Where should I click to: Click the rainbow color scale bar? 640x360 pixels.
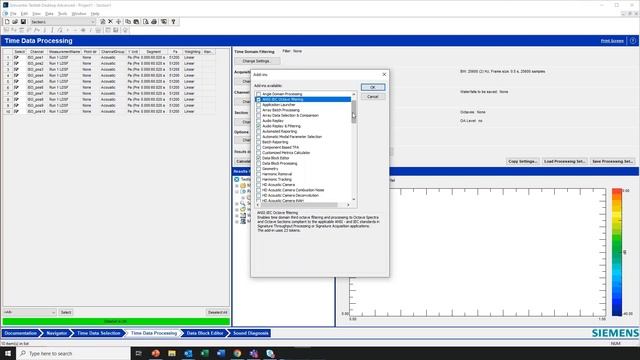point(617,252)
